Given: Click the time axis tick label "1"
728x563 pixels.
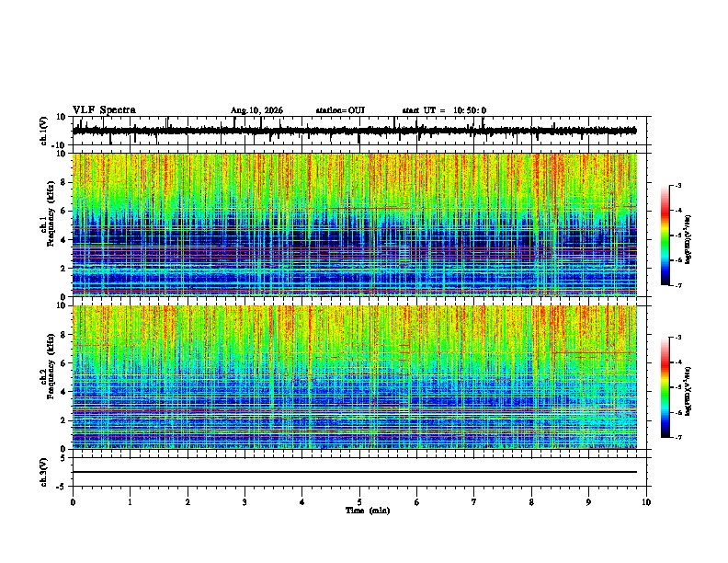Looking at the screenshot, I should (130, 502).
